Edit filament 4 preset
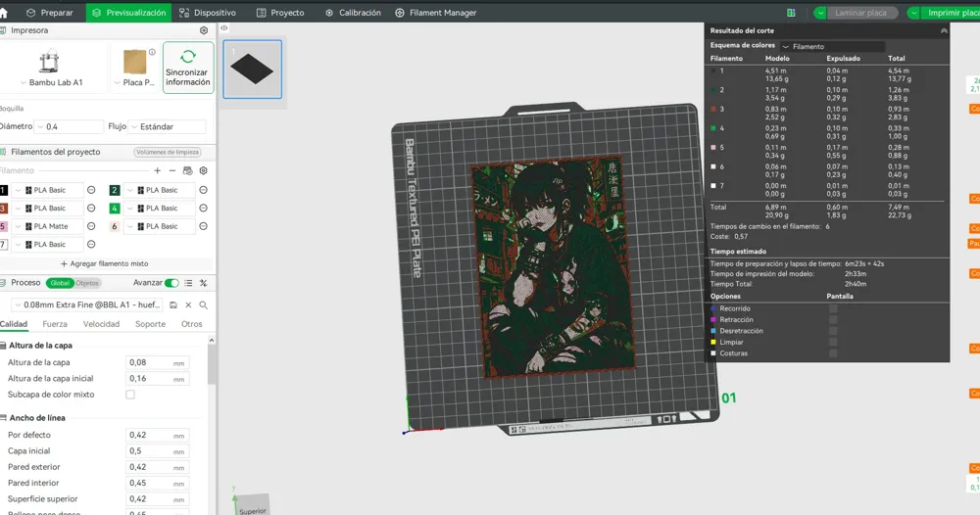980x515 pixels. pyautogui.click(x=203, y=208)
